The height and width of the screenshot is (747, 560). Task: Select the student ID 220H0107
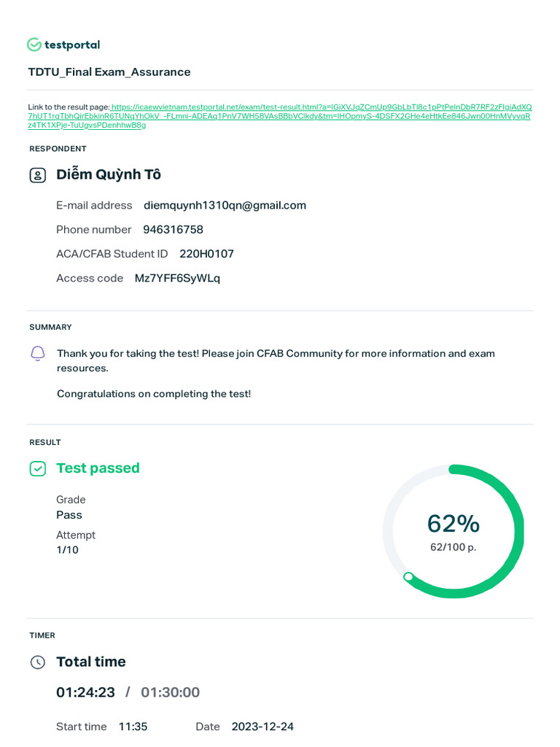(x=206, y=254)
